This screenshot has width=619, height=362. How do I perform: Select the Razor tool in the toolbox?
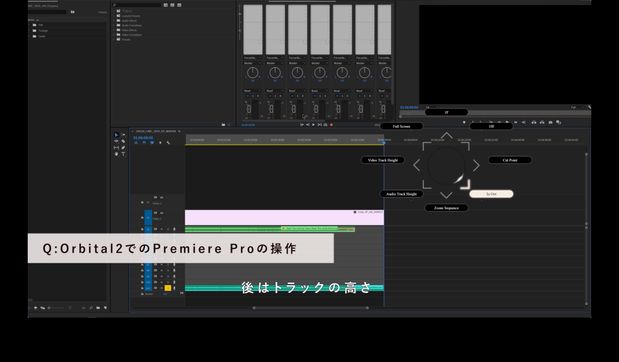coord(123,141)
